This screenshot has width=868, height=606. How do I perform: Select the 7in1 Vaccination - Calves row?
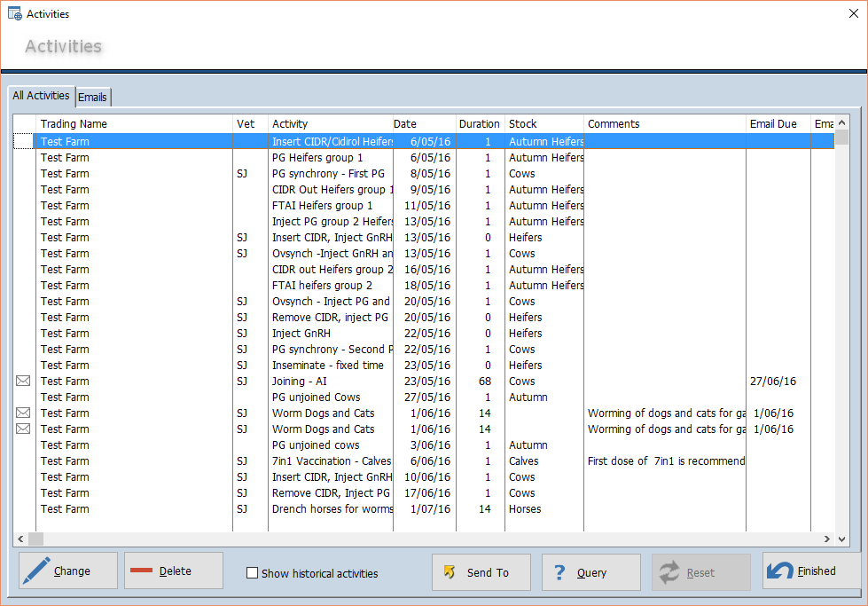click(424, 460)
